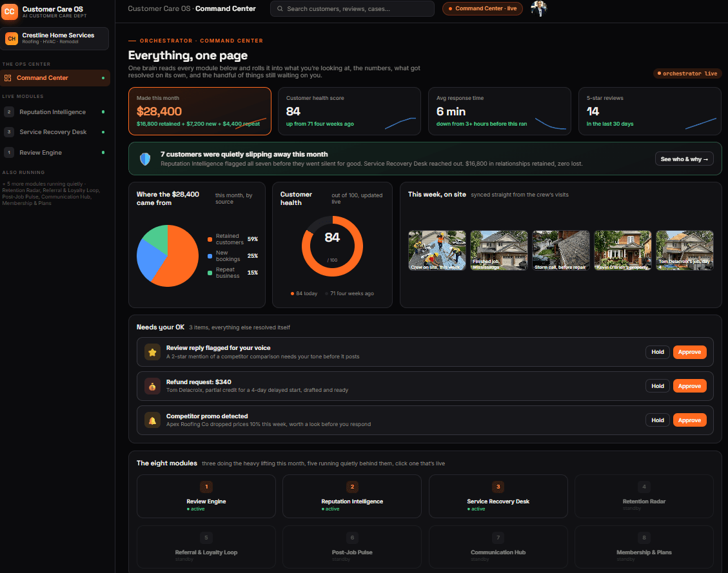
Task: Approve the Competitor promo detected item
Action: pos(689,420)
